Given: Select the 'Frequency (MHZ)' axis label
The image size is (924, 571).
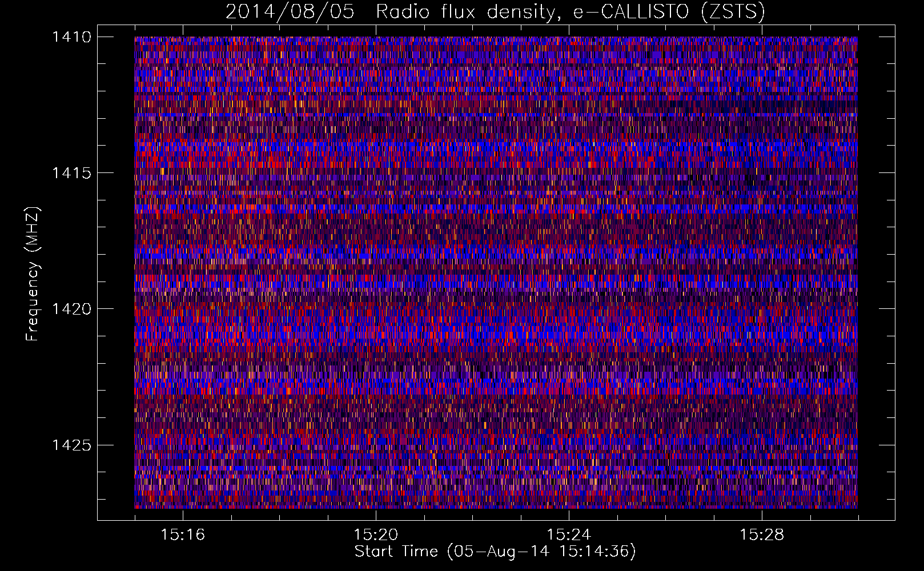Looking at the screenshot, I should coord(33,274).
